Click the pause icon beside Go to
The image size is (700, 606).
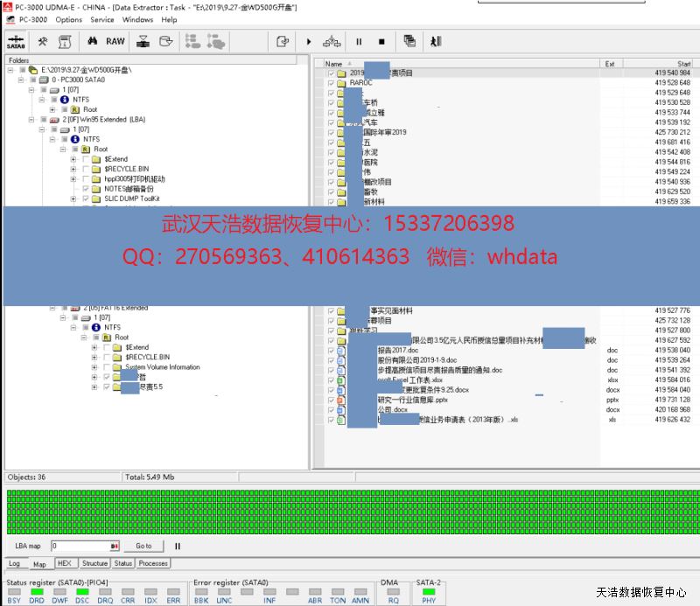pos(178,546)
